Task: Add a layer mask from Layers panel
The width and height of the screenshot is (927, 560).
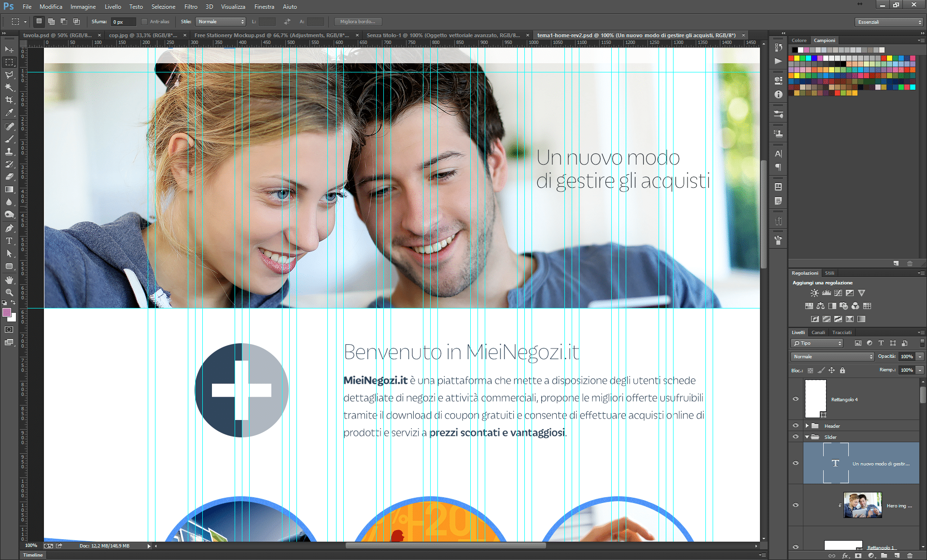Action: tap(858, 556)
